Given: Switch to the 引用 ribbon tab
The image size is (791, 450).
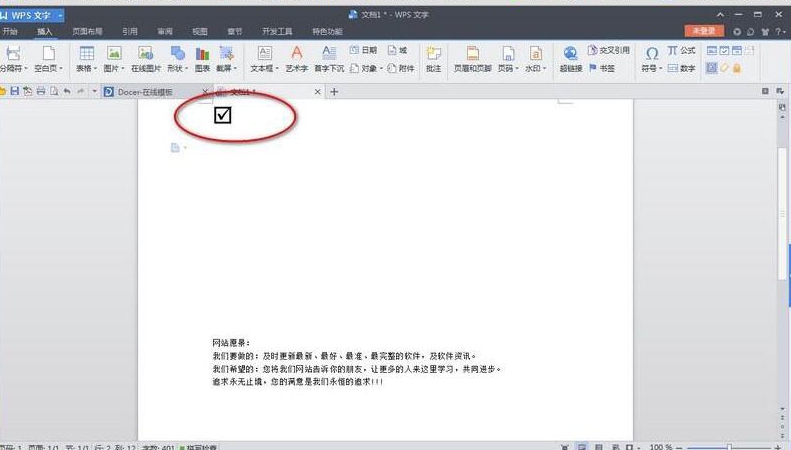Looking at the screenshot, I should [x=130, y=31].
